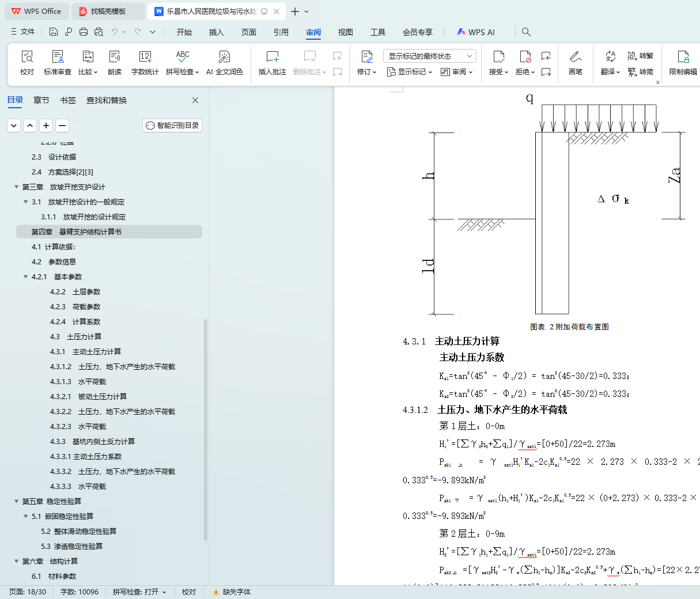Switch to the 插入 ribbon tab
Viewport: 700px width, 599px height.
coord(217,32)
